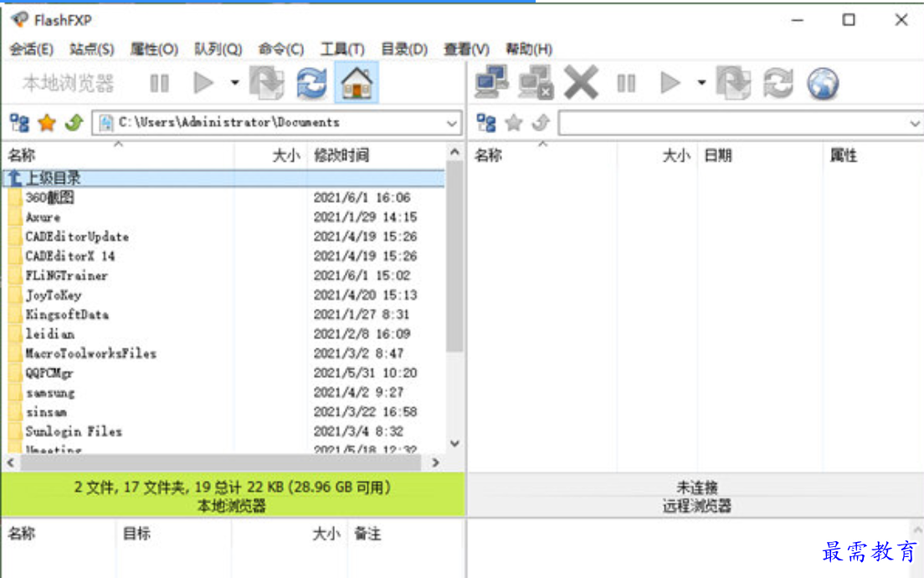Click local list scroll right arrow

[x=435, y=462]
